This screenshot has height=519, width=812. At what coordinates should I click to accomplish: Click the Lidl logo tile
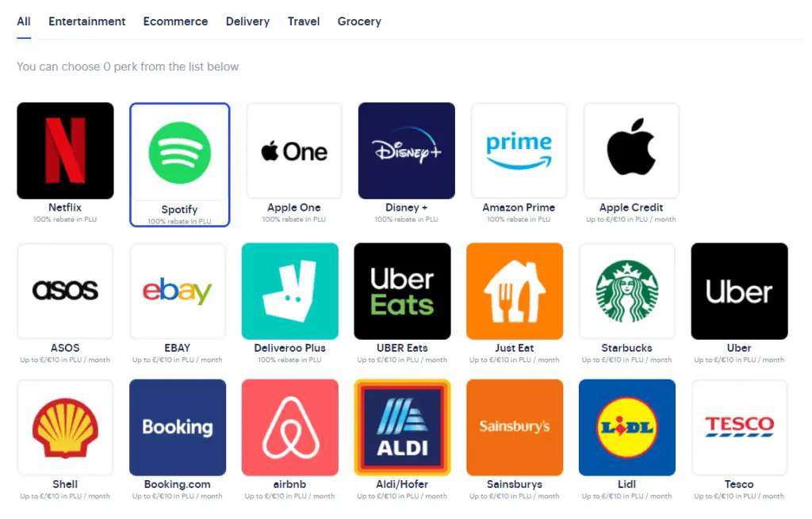pyautogui.click(x=627, y=427)
